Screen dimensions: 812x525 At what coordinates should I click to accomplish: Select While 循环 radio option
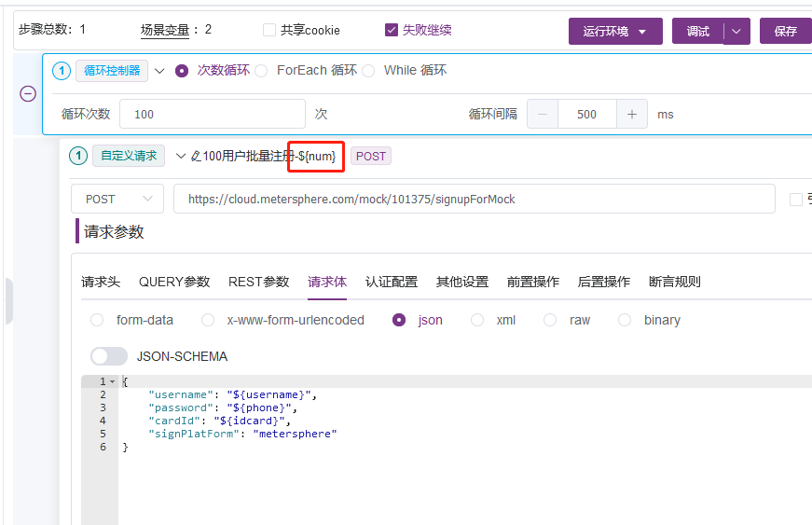point(368,71)
